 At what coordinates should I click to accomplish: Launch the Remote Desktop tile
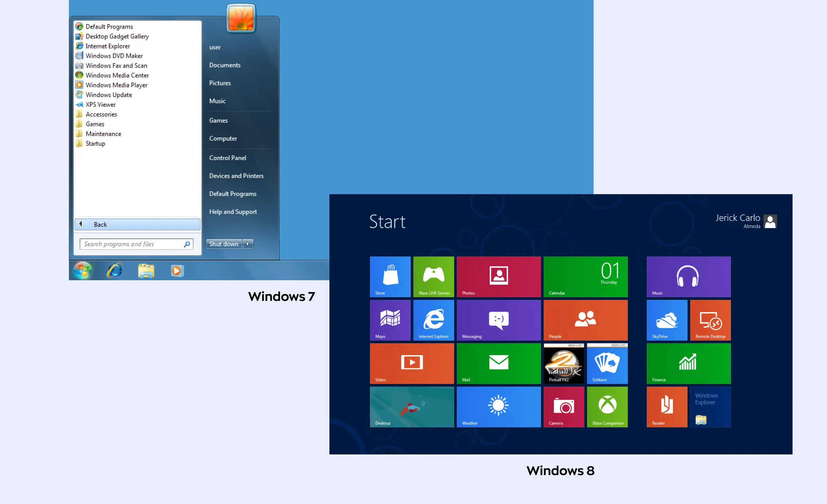pos(710,320)
